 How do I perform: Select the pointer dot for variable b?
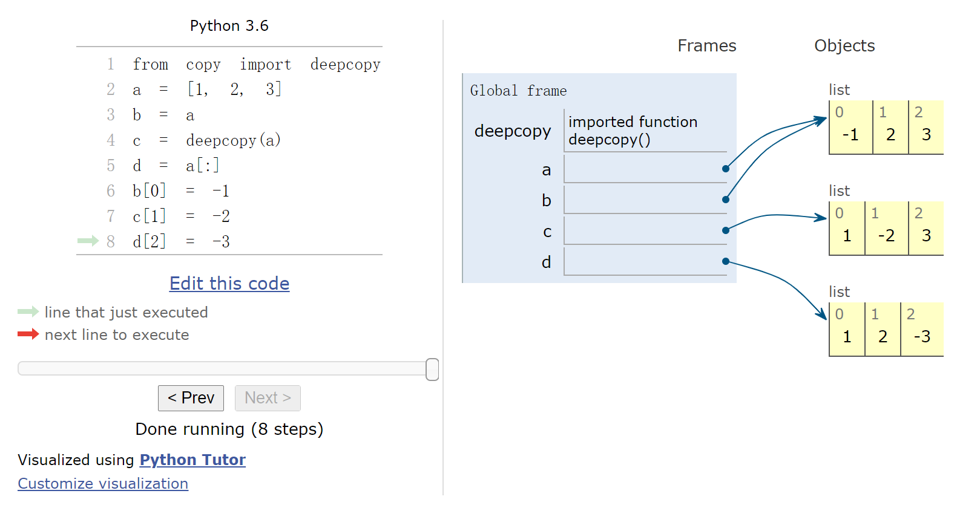click(725, 200)
